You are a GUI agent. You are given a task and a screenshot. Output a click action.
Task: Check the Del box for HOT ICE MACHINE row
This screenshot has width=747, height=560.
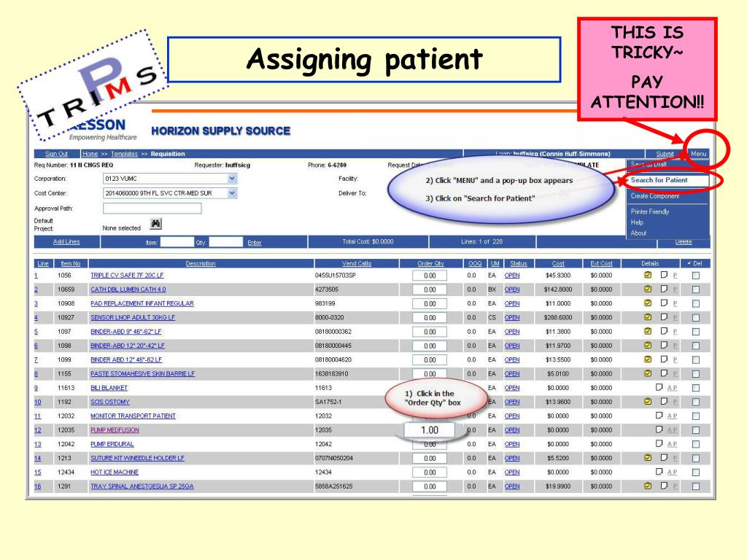(695, 472)
